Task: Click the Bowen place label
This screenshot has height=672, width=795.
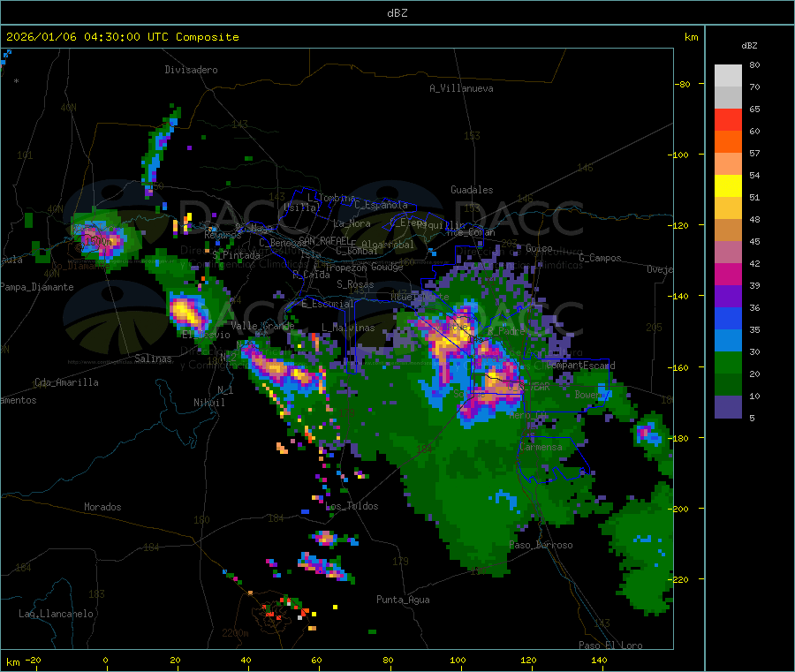Action: pos(588,394)
